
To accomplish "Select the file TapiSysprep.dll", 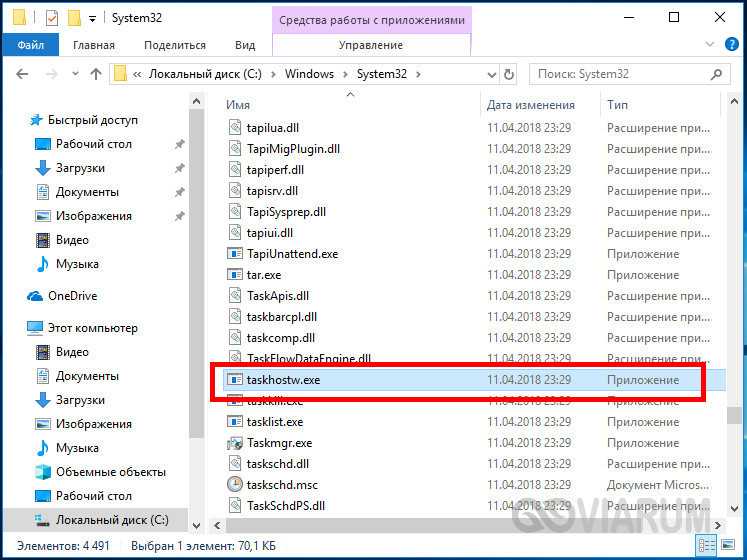I will click(286, 212).
